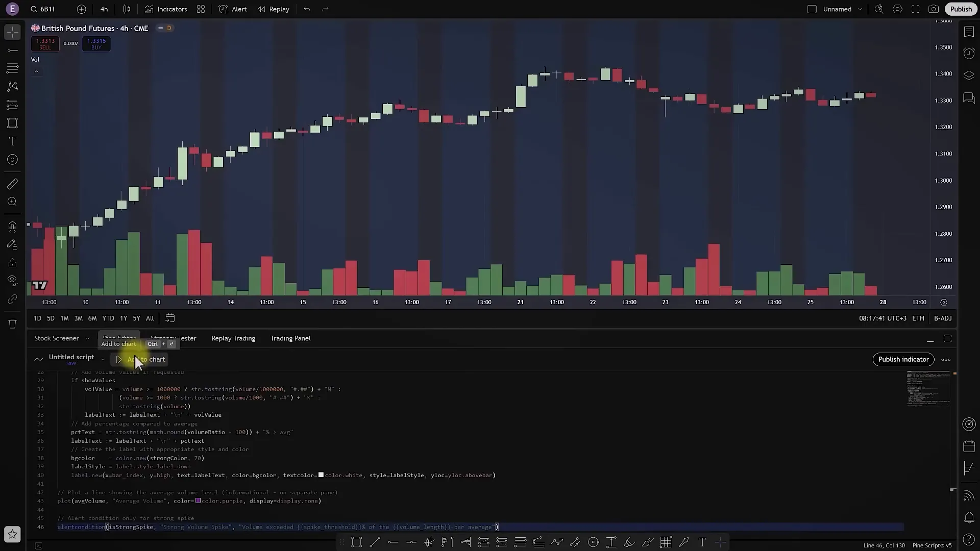Open chart settings hexagon icon

point(897,9)
